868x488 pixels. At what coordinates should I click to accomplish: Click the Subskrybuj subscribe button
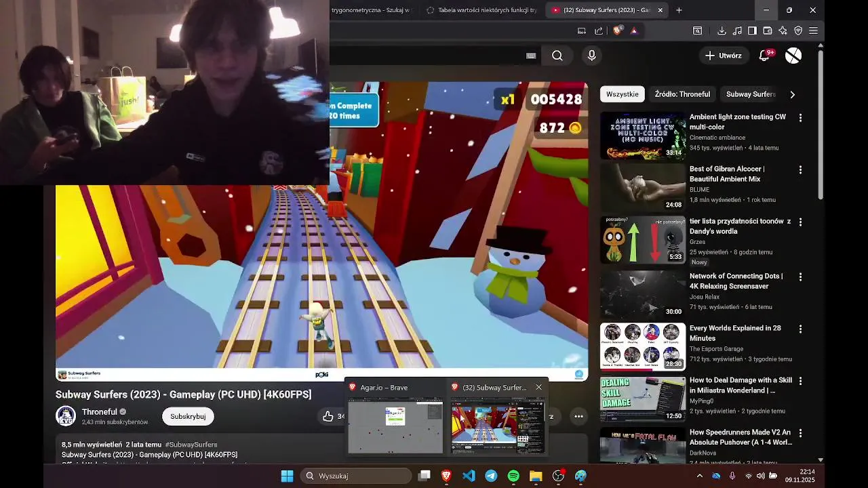(188, 416)
